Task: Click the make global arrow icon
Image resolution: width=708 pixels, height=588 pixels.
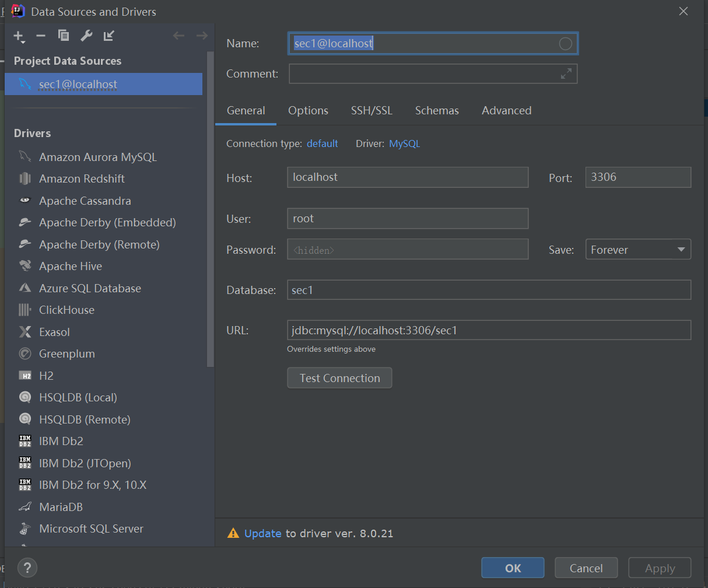Action: (x=108, y=36)
